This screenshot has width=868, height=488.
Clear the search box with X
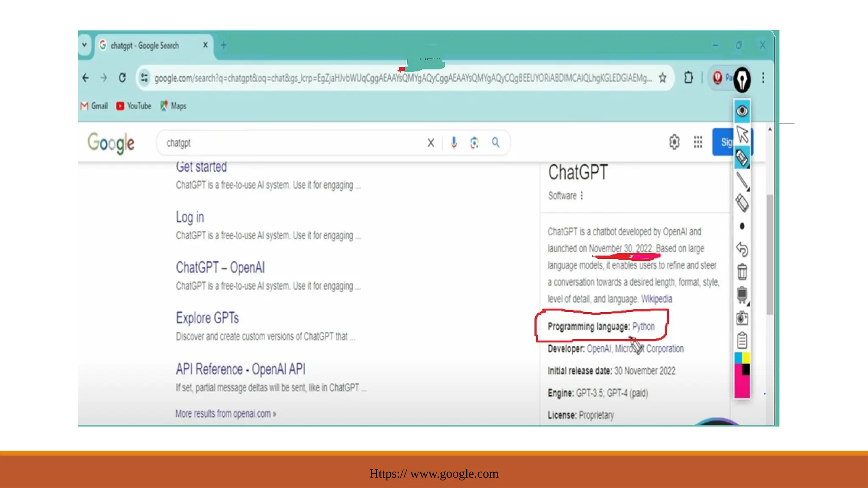click(x=431, y=143)
